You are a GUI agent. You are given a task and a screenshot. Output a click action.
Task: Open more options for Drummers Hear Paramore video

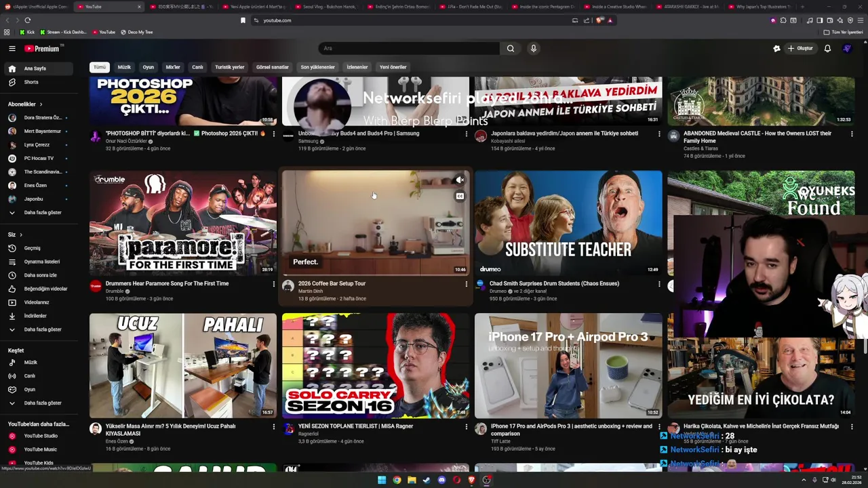click(274, 284)
